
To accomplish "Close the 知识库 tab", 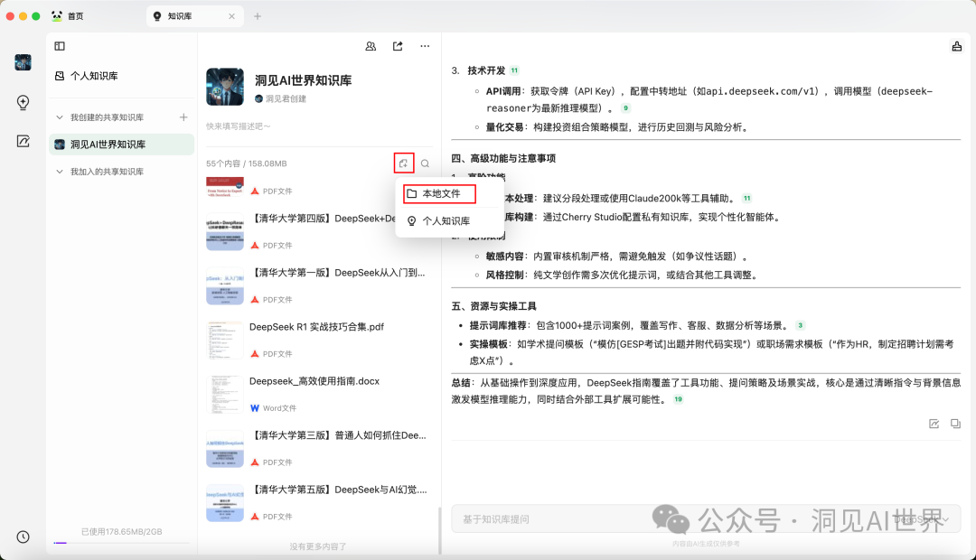I will tap(231, 16).
